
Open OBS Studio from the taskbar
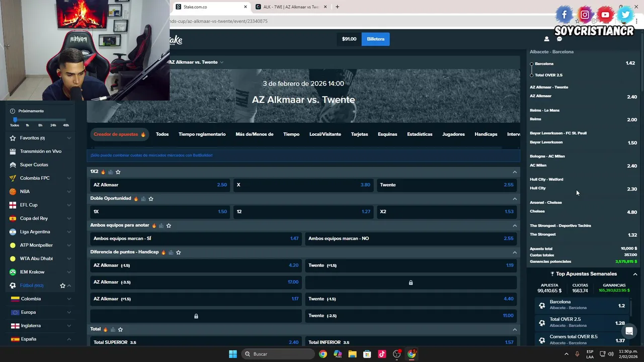click(396, 354)
